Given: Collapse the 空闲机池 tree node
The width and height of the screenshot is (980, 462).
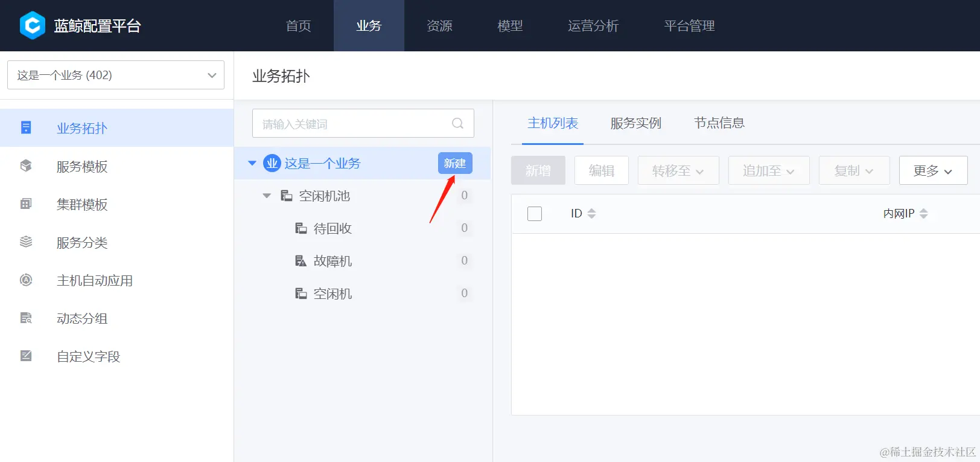Looking at the screenshot, I should 267,196.
